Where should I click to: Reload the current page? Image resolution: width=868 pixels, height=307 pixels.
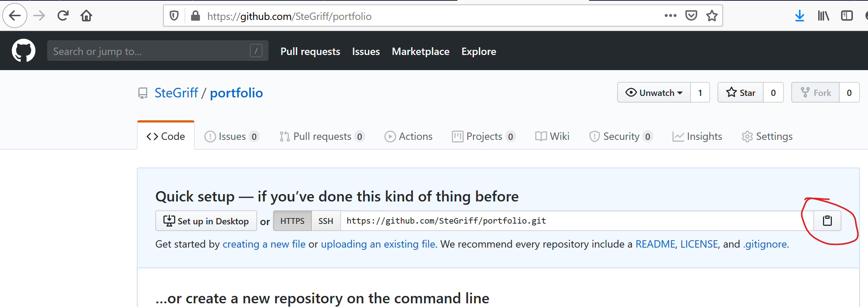[63, 16]
